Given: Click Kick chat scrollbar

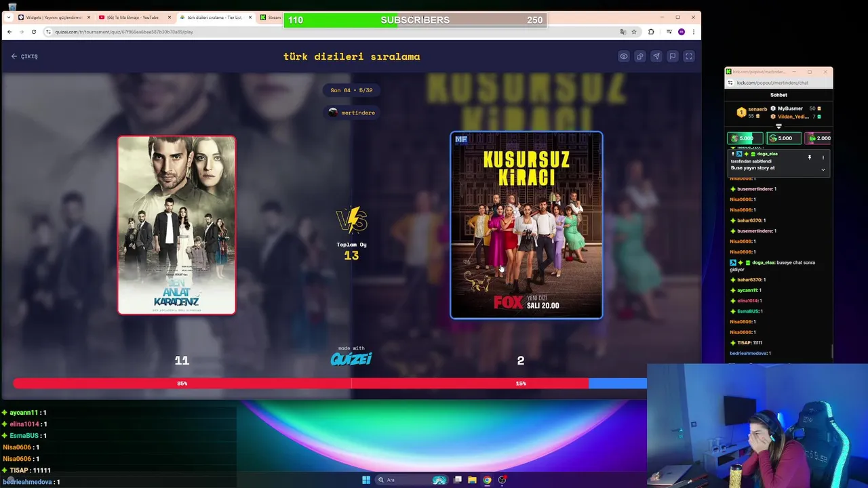Looking at the screenshot, I should [831, 352].
